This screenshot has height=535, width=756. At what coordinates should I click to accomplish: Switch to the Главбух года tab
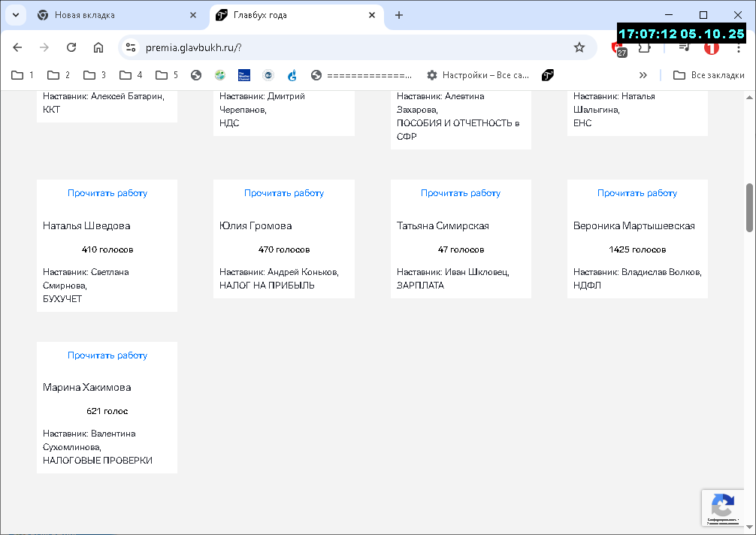coord(295,15)
